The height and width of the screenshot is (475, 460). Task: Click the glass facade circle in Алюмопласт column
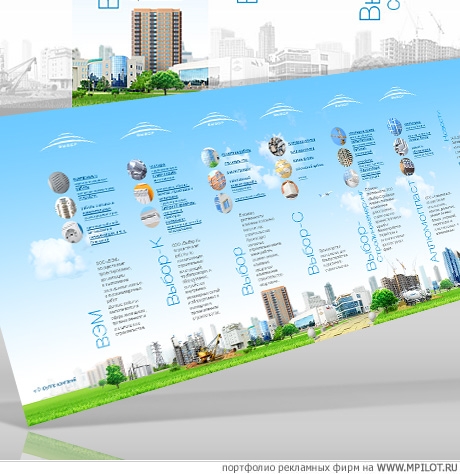tap(394, 127)
